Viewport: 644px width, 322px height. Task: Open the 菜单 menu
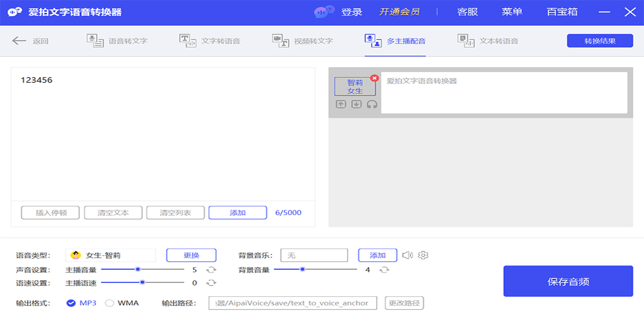[x=512, y=12]
